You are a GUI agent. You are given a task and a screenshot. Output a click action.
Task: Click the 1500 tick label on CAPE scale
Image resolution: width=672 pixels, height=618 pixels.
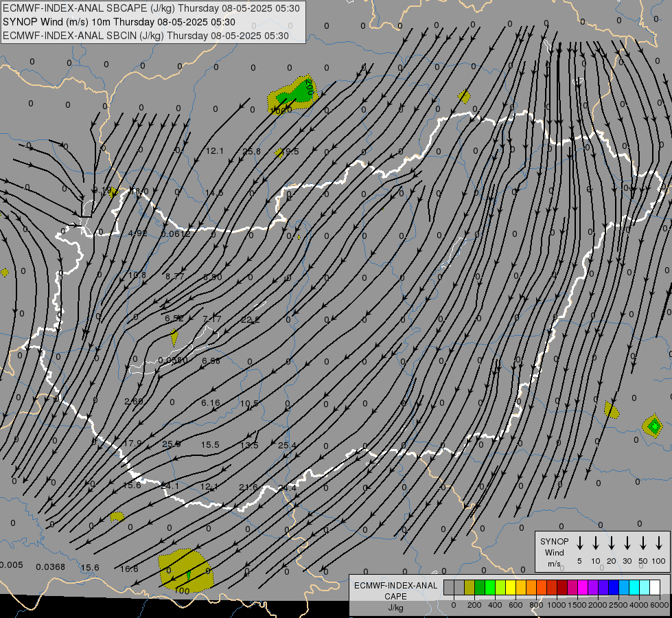[x=577, y=605]
